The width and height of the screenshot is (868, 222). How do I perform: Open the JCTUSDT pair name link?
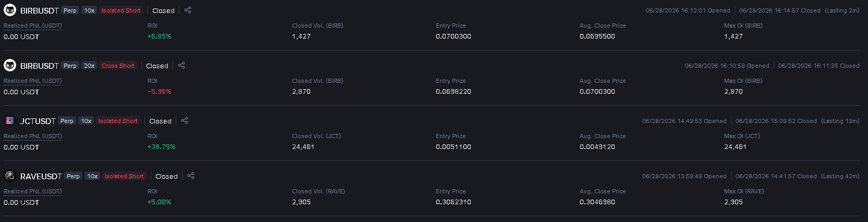(x=38, y=121)
